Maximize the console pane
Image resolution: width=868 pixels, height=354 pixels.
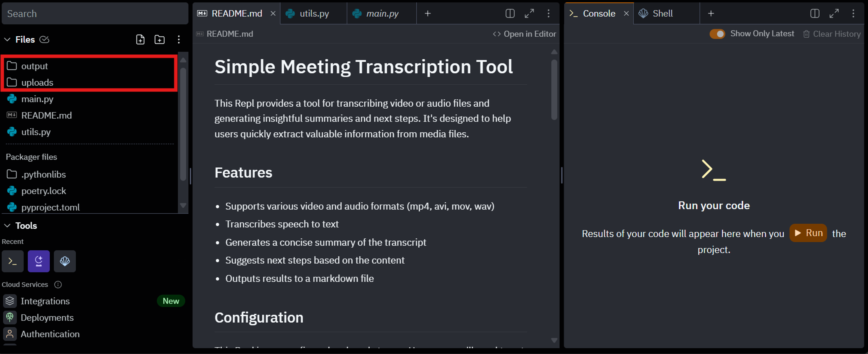click(x=834, y=14)
